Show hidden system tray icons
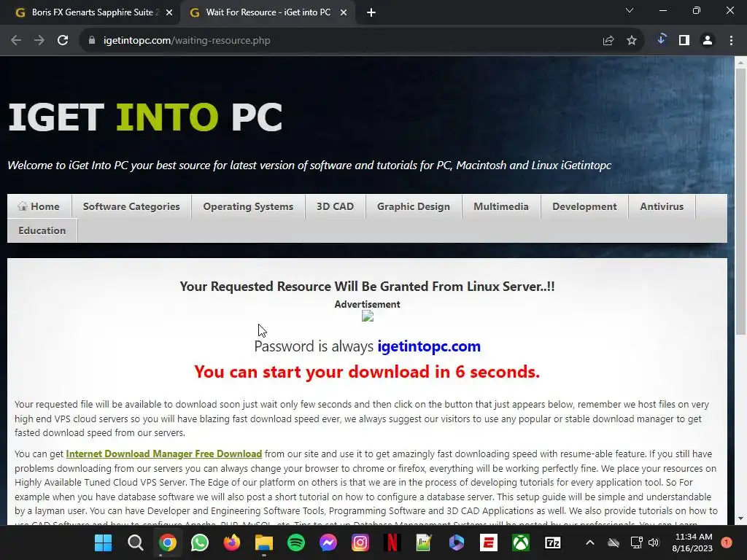The image size is (747, 560). point(589,542)
